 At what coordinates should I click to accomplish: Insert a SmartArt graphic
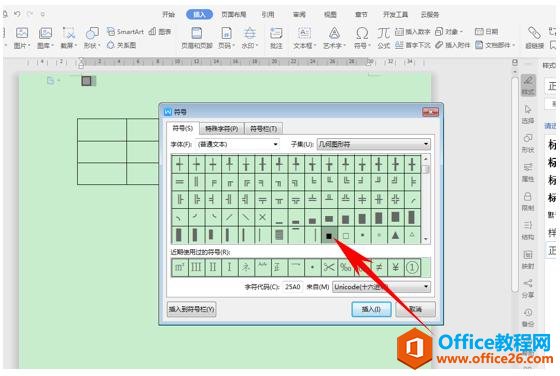point(125,31)
